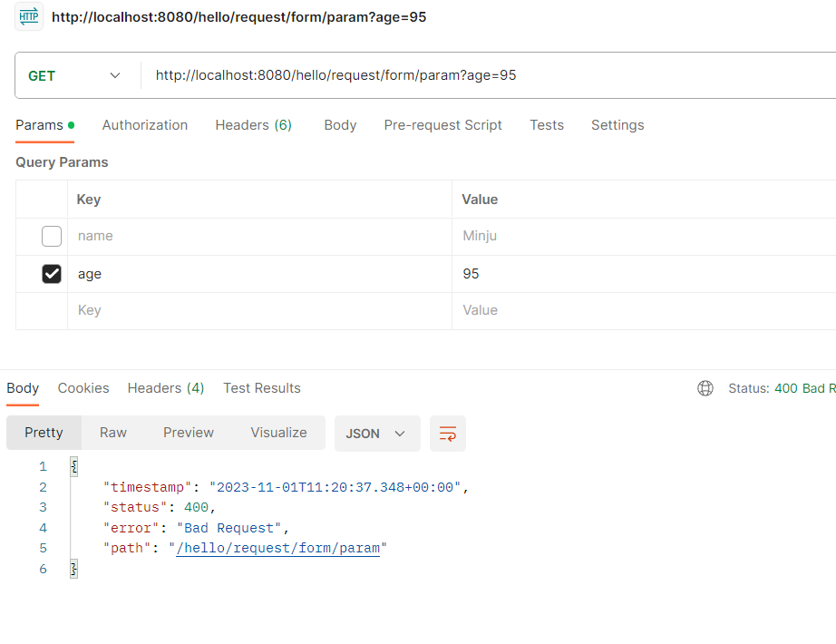This screenshot has width=836, height=644.
Task: Click the HTTP request icon beside title
Action: [29, 16]
